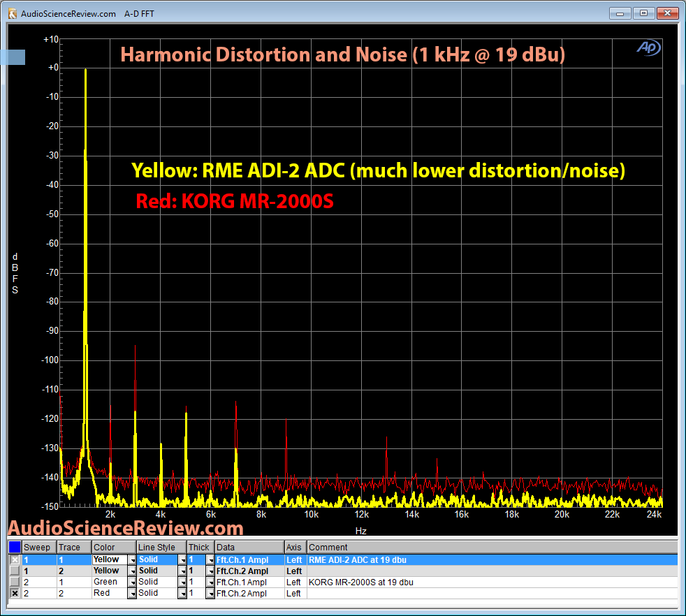
Task: Open Color dropdown for the Red trace
Action: pos(132,593)
